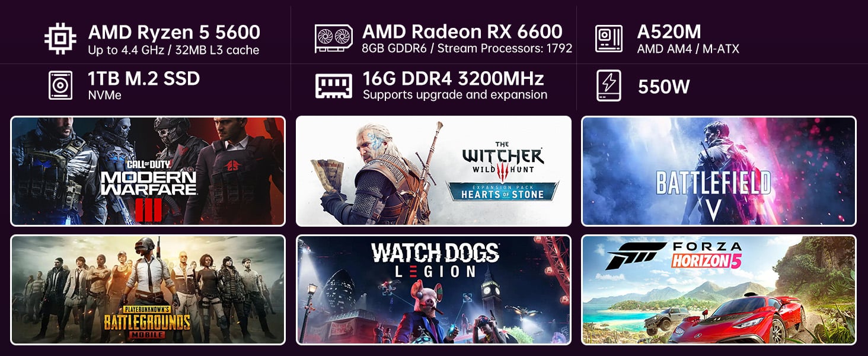
Task: Click the CPU chip icon
Action: point(60,39)
